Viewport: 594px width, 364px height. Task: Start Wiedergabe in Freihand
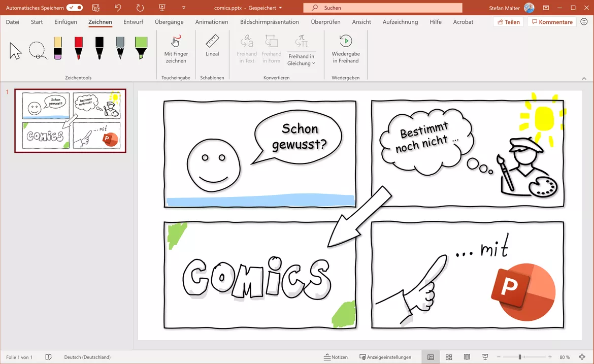[x=346, y=49]
